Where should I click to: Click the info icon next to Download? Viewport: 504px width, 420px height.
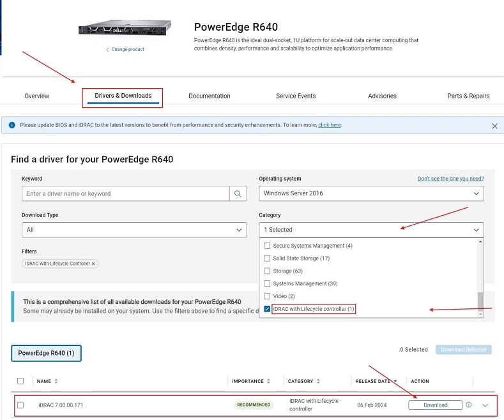point(469,405)
